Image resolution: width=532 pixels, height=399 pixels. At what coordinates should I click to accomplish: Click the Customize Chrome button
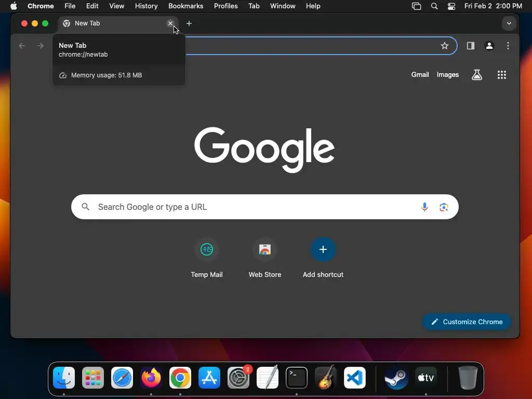(x=467, y=322)
